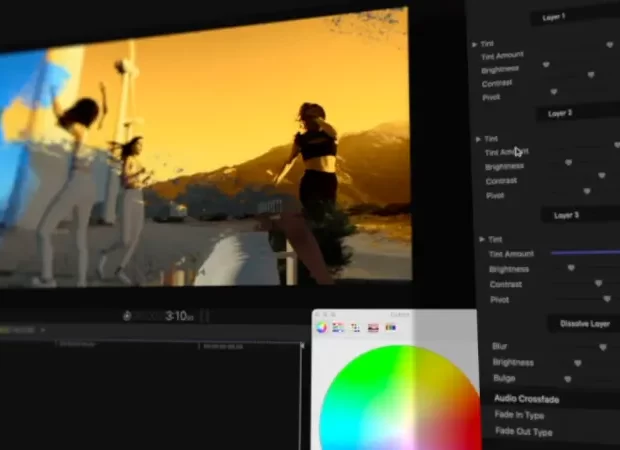The width and height of the screenshot is (620, 450).
Task: Click the timeline playhead marker
Action: [x=302, y=346]
